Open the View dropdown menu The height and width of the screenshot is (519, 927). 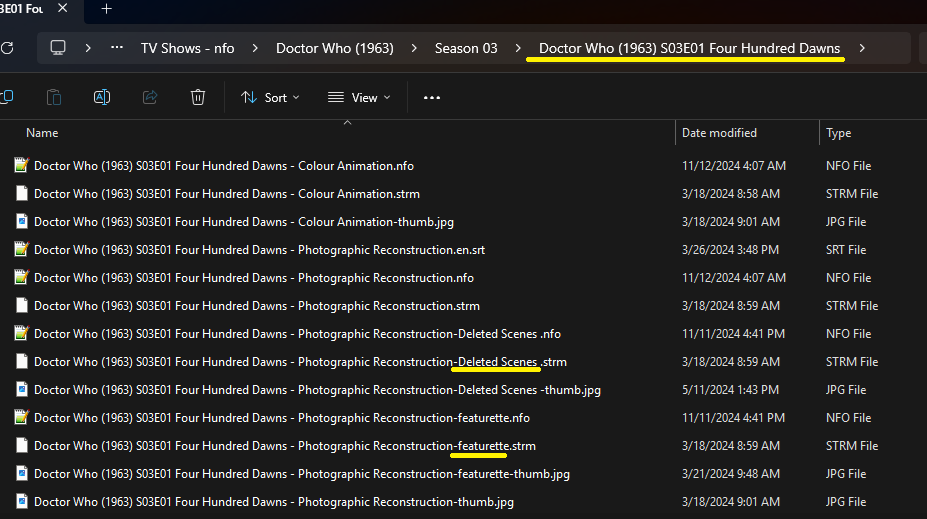(x=359, y=97)
